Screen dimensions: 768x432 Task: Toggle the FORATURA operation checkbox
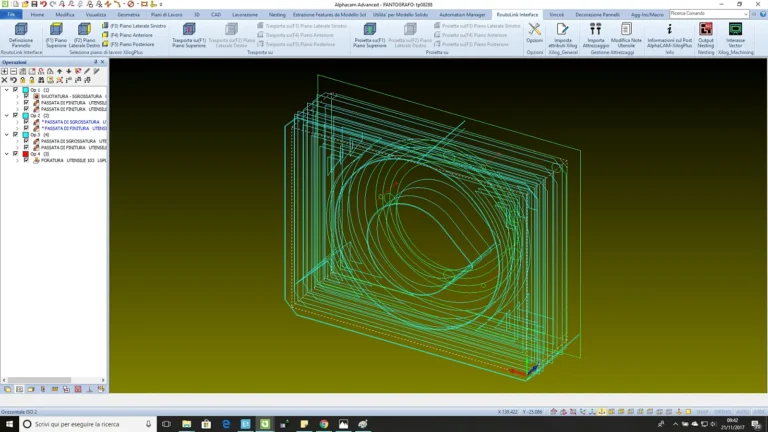(x=26, y=160)
